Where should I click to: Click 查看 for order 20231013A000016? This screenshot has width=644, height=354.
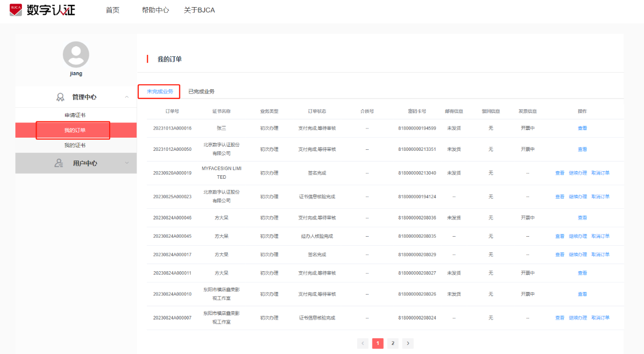[x=582, y=128]
